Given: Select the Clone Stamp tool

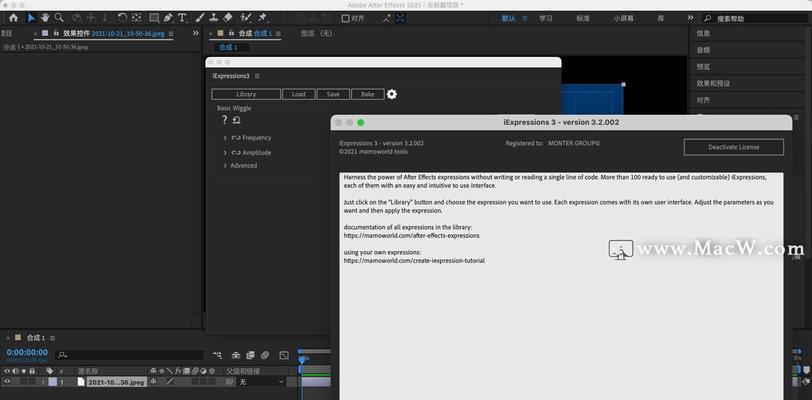Looking at the screenshot, I should tap(214, 18).
